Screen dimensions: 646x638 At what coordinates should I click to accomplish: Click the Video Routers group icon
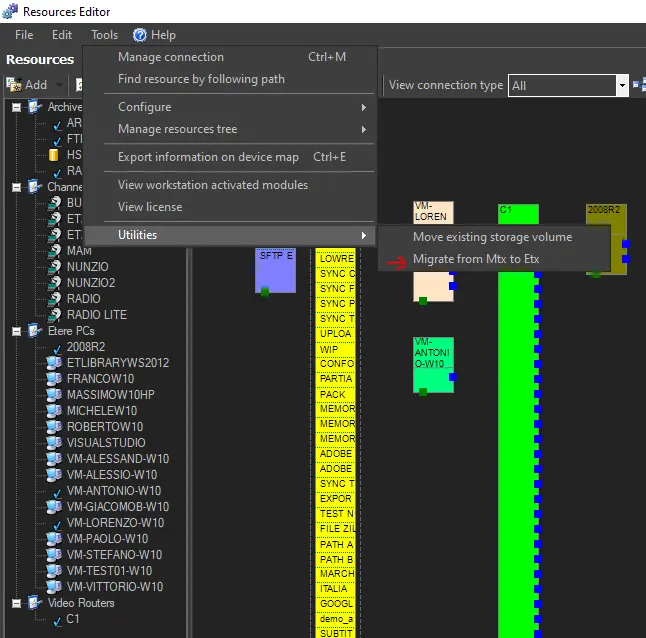(35, 603)
